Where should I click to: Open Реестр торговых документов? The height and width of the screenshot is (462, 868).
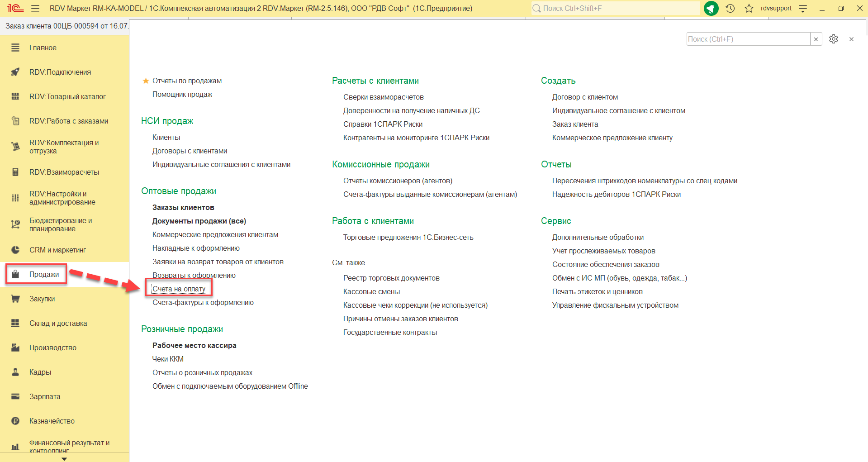391,278
